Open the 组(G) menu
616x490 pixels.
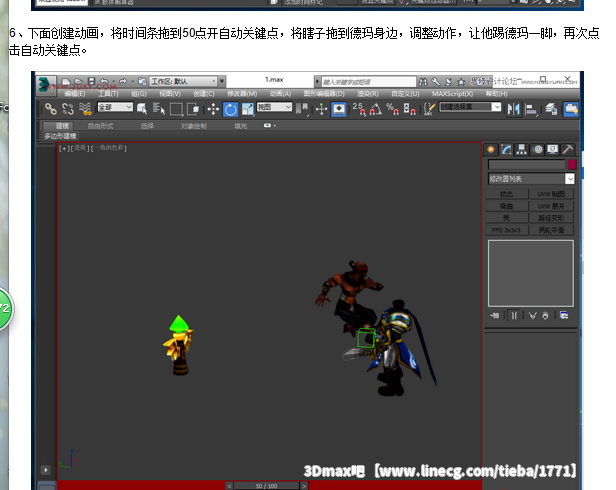[x=139, y=94]
